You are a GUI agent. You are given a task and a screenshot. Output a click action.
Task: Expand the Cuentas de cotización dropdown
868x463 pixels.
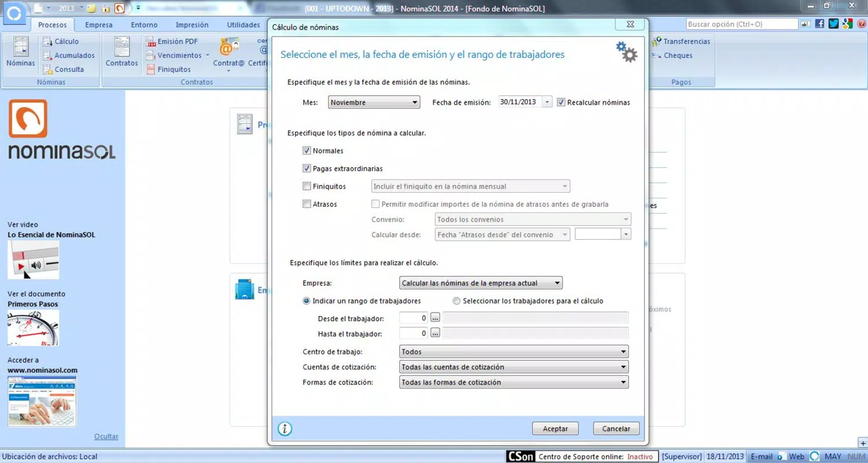click(514, 367)
